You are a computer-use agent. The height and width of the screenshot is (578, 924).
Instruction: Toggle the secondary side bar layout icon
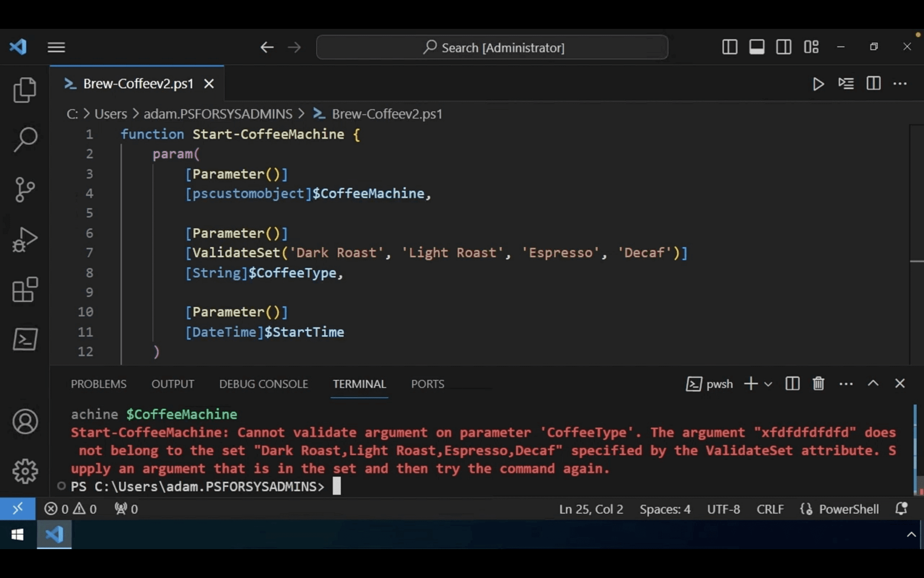(783, 47)
